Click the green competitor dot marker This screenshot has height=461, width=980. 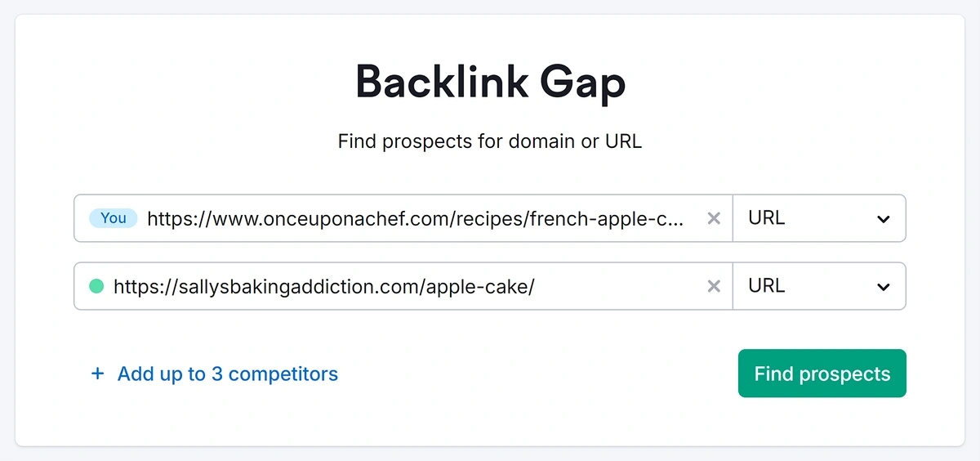[x=96, y=286]
